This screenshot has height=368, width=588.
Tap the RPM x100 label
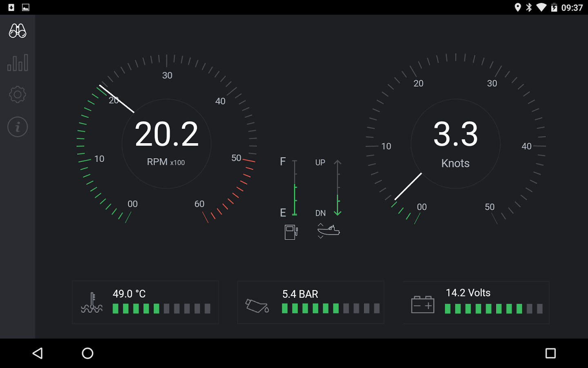pyautogui.click(x=166, y=162)
